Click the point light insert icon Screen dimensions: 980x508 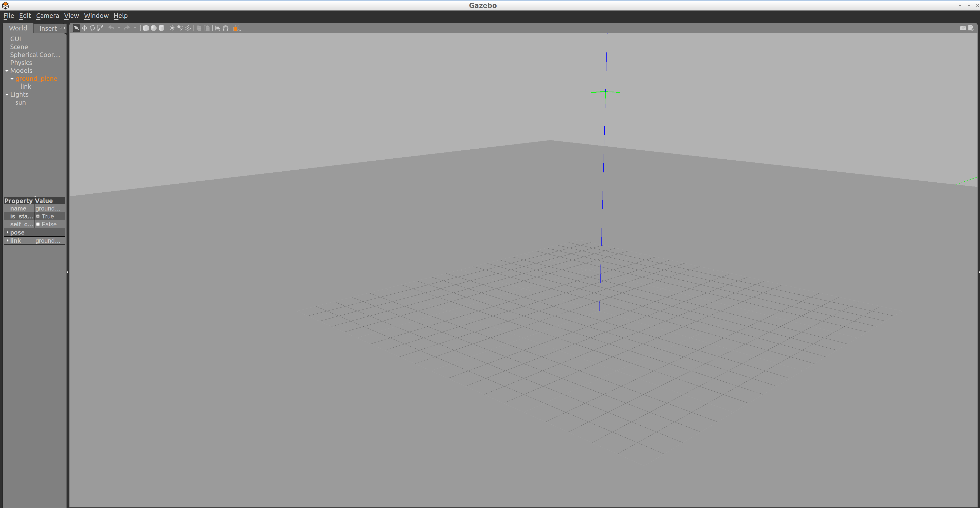tap(172, 28)
